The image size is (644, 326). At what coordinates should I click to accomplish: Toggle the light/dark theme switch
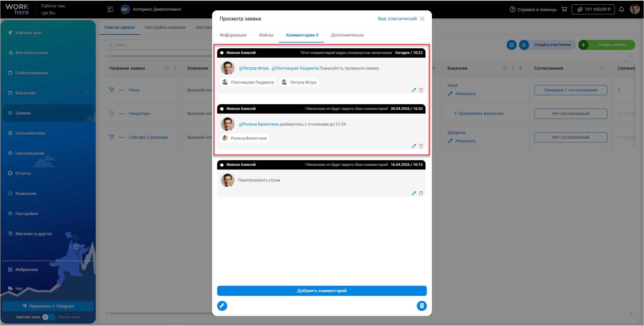[x=49, y=317]
